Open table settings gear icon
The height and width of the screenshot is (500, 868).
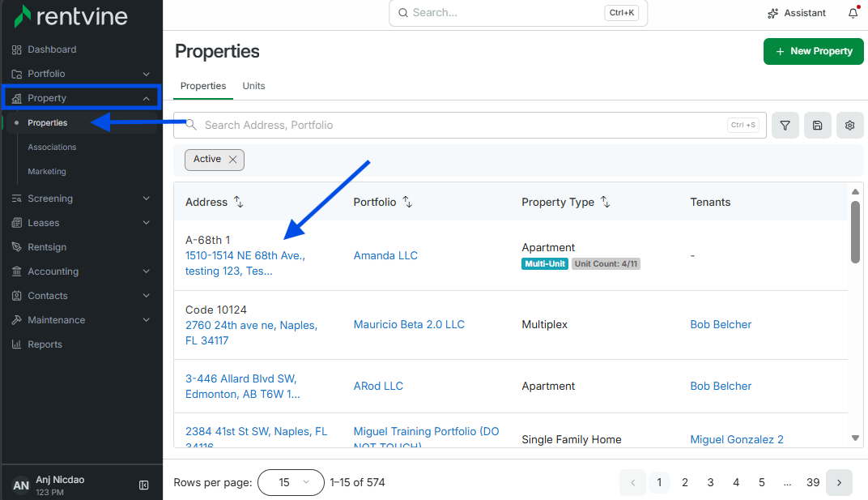(849, 126)
